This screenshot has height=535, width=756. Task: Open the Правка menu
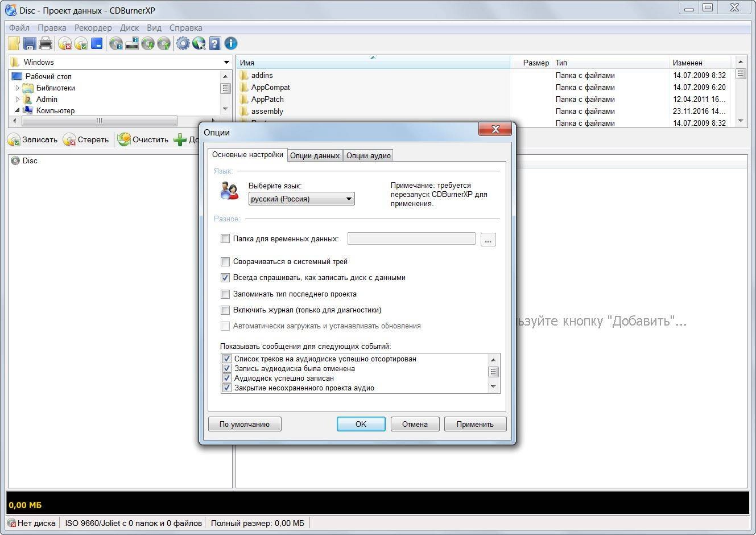[x=52, y=28]
